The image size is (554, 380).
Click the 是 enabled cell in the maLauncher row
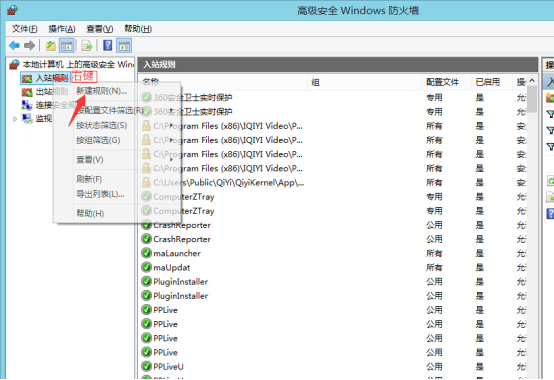pyautogui.click(x=479, y=253)
